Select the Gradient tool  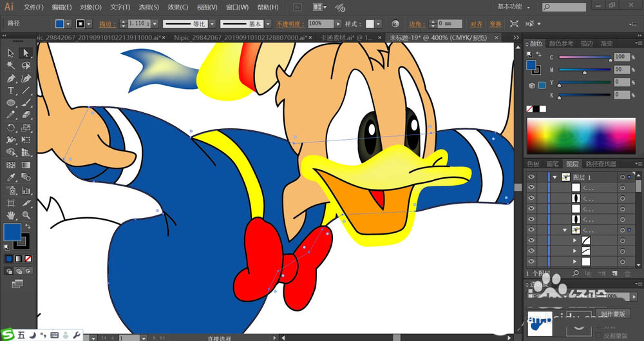(26, 165)
